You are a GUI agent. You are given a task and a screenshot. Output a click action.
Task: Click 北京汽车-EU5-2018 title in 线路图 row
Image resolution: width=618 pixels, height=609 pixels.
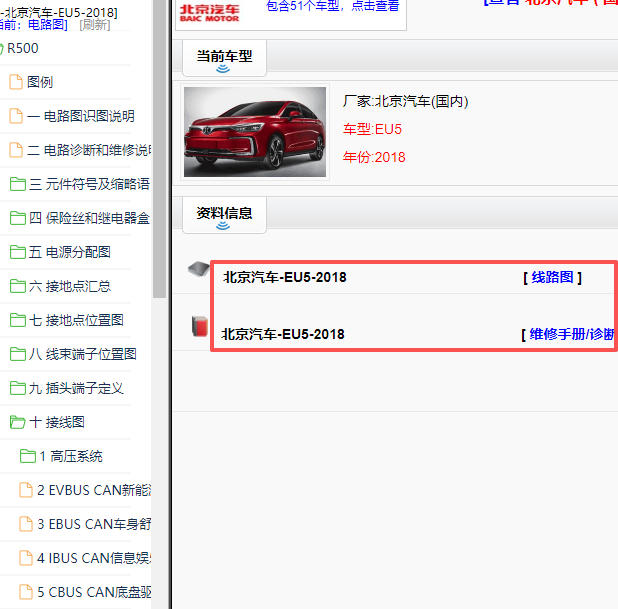285,277
